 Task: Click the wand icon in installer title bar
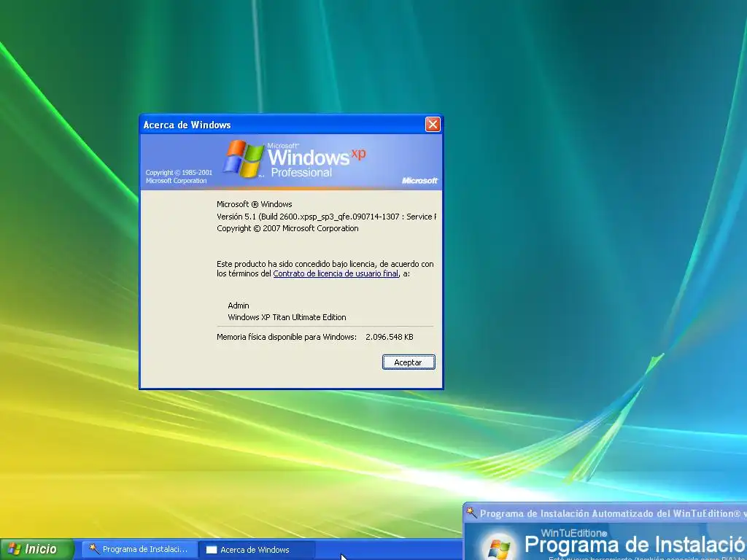coord(471,513)
